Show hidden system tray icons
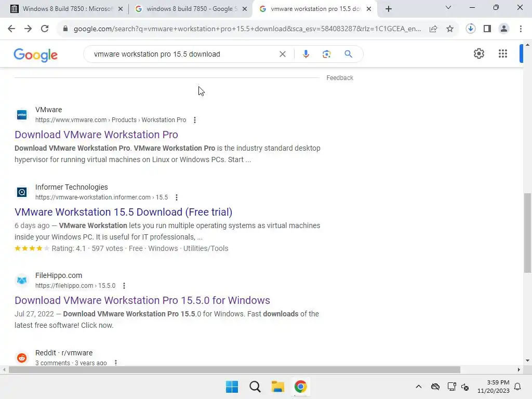Image resolution: width=532 pixels, height=399 pixels. (x=419, y=387)
